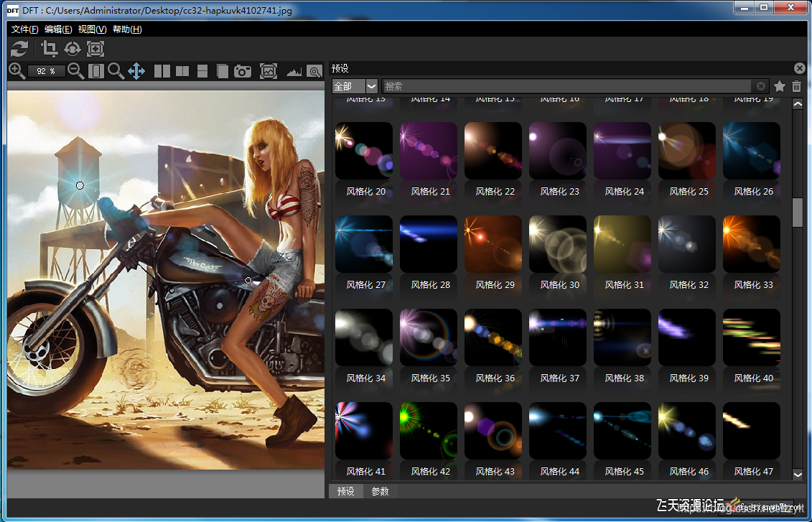
Task: Select preset thumbnail 风格化 38
Action: 622,337
